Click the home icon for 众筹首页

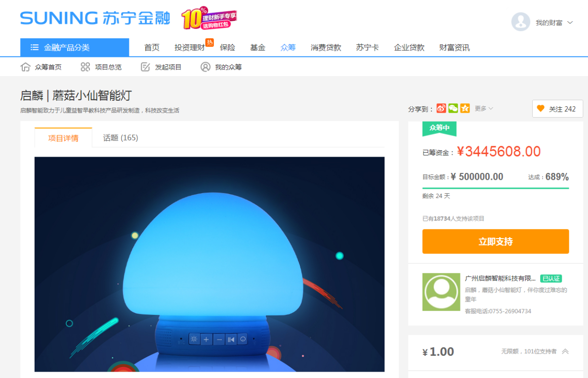26,67
